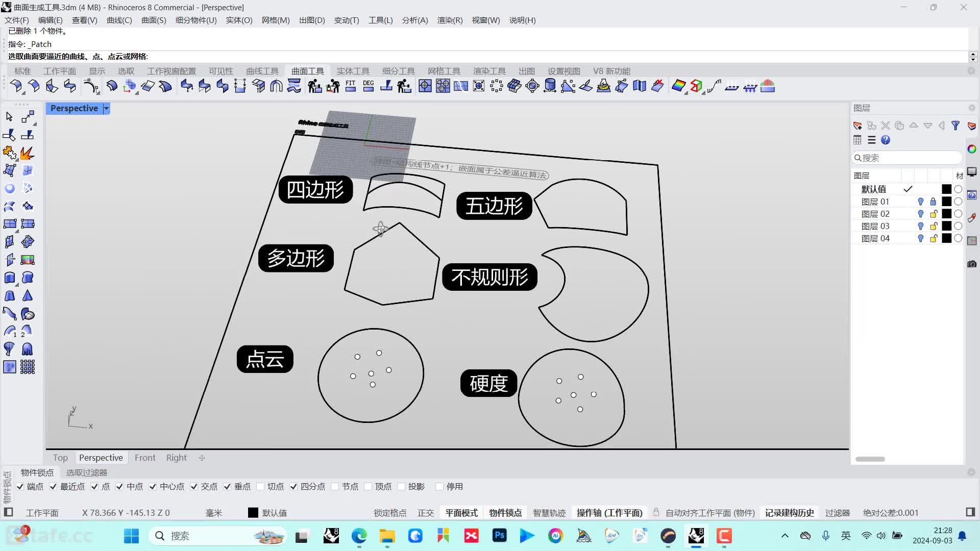Enable the 切点 osnap checkbox
The image size is (980, 551).
point(260,487)
